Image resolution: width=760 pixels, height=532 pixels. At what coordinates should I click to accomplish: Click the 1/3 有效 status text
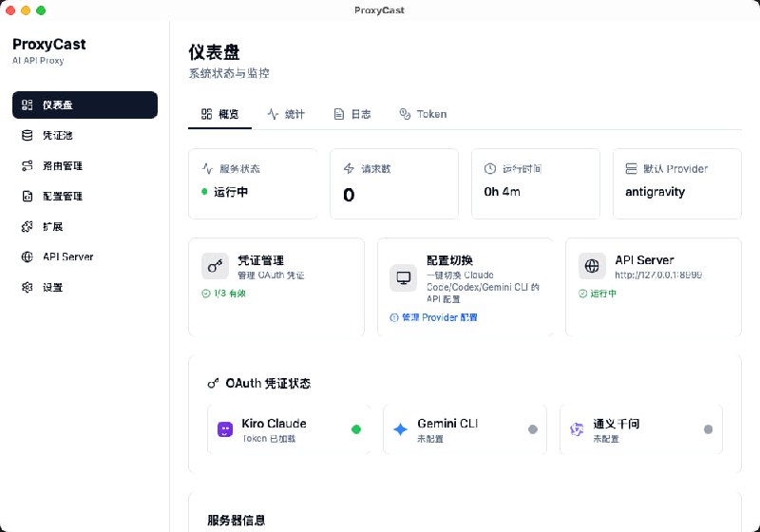pos(230,294)
